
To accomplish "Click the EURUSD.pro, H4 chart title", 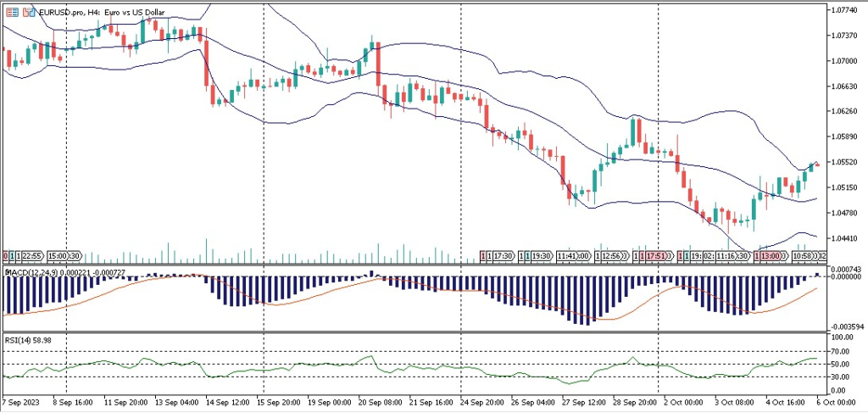I will 94,11.
